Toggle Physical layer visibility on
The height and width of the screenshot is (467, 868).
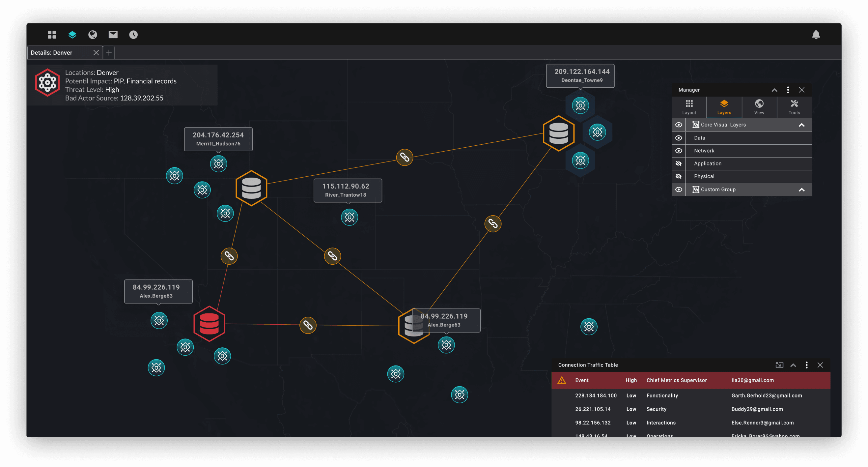(679, 176)
